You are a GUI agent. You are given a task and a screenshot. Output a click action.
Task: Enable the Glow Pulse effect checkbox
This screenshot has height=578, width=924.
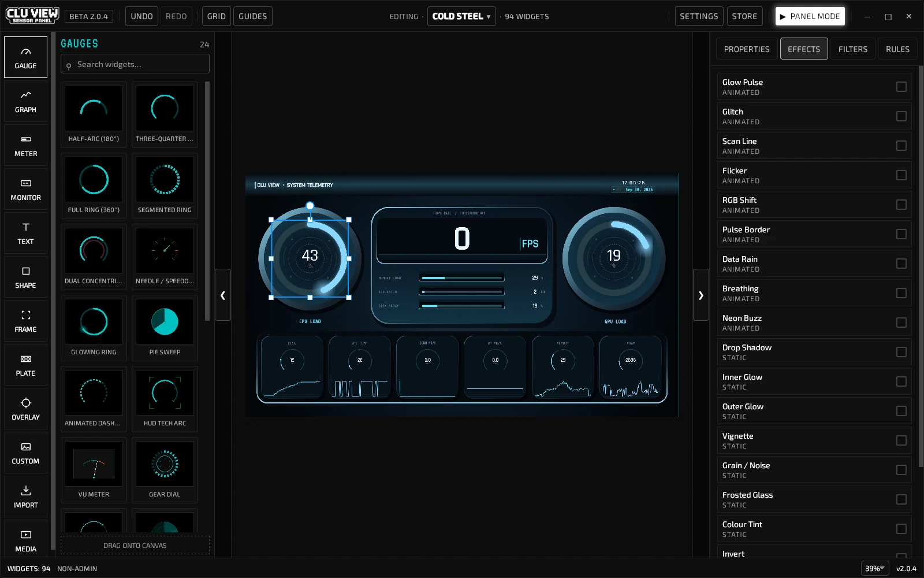[x=901, y=87]
